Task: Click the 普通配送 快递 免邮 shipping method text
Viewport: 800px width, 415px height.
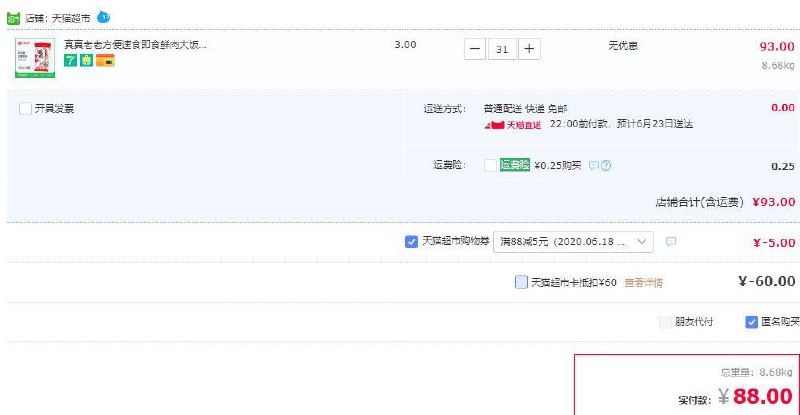Action: coord(525,109)
